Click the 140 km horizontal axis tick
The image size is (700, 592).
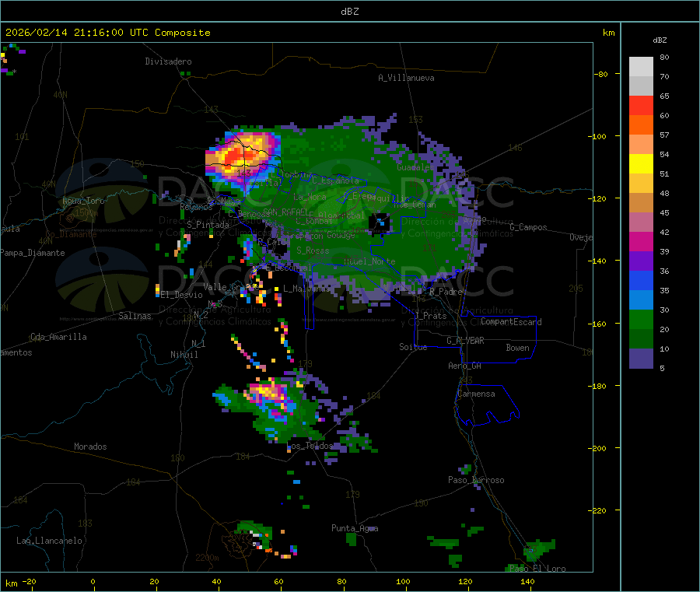coord(527,581)
